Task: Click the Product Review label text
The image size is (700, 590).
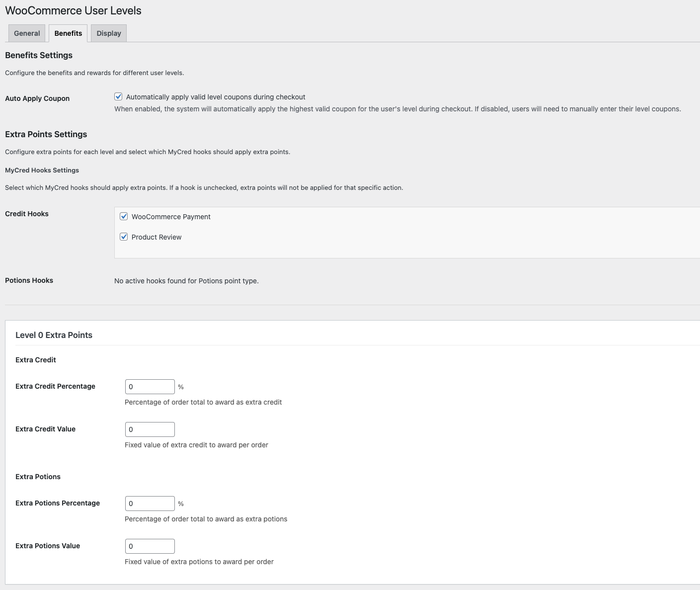Action: (156, 237)
